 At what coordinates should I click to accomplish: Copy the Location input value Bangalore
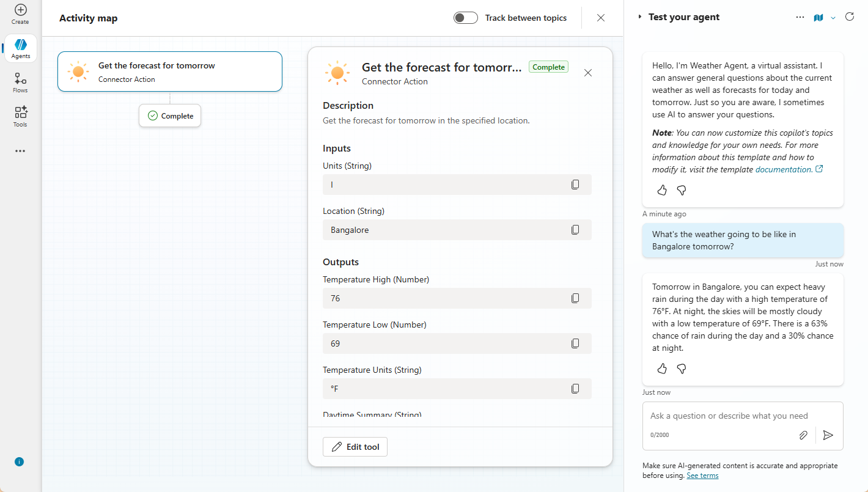click(x=575, y=230)
